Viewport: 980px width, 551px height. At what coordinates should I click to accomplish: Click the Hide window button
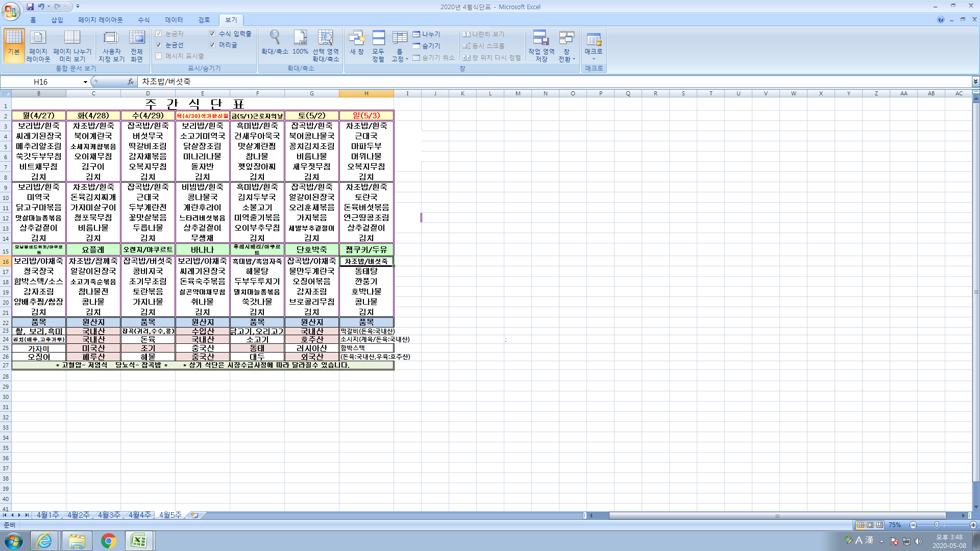point(426,46)
